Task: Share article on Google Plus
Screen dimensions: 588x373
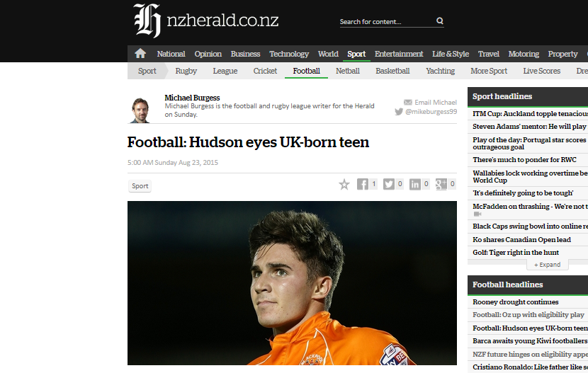Action: tap(441, 184)
